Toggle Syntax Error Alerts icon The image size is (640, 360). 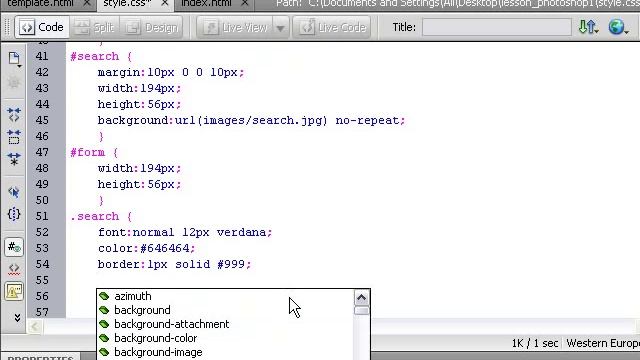pyautogui.click(x=14, y=291)
